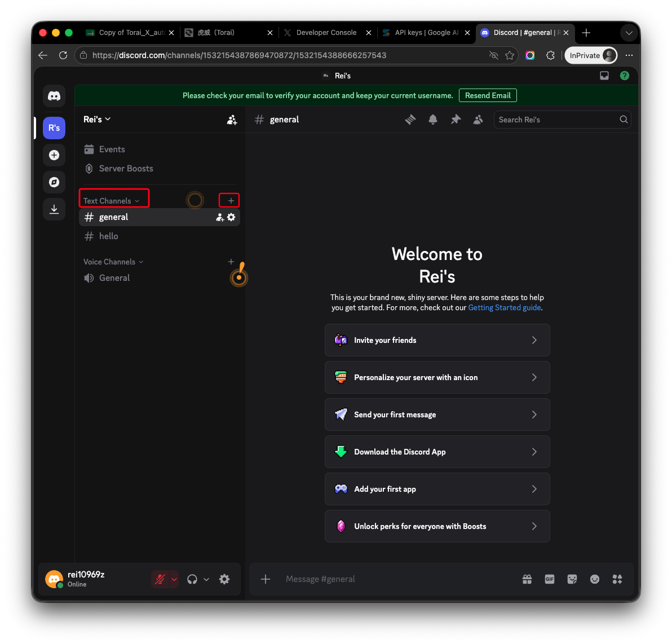The image size is (672, 644).
Task: Collapse the Text Channels category
Action: click(x=111, y=201)
